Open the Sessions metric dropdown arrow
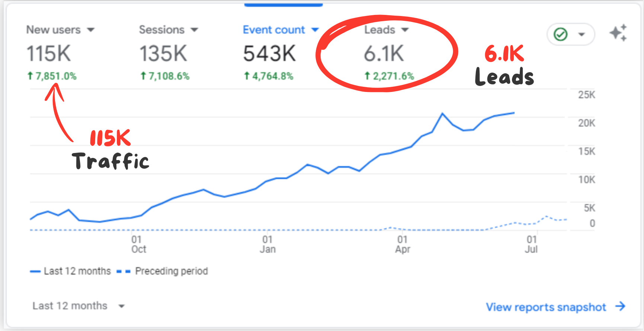This screenshot has width=644, height=331. (x=194, y=30)
